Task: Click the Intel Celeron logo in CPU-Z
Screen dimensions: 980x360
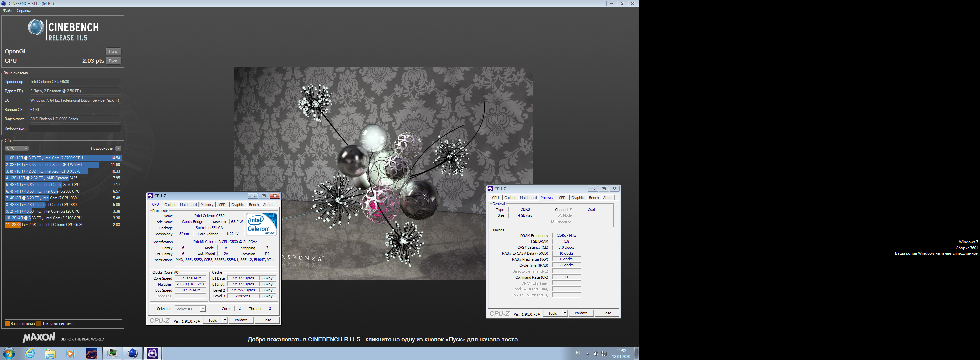Action: pyautogui.click(x=262, y=225)
